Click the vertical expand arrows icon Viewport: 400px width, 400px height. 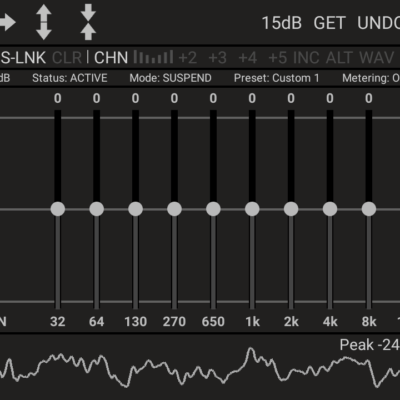(x=44, y=22)
